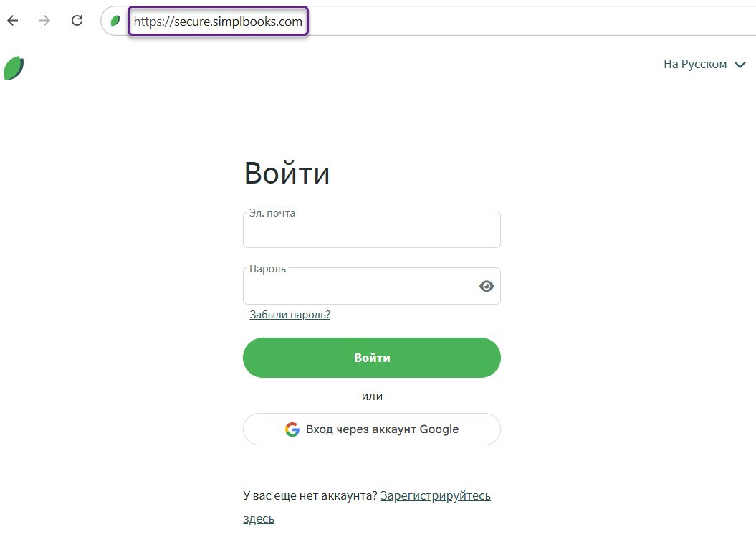Click the underlined word "здесь"
The width and height of the screenshot is (756, 537).
point(258,518)
